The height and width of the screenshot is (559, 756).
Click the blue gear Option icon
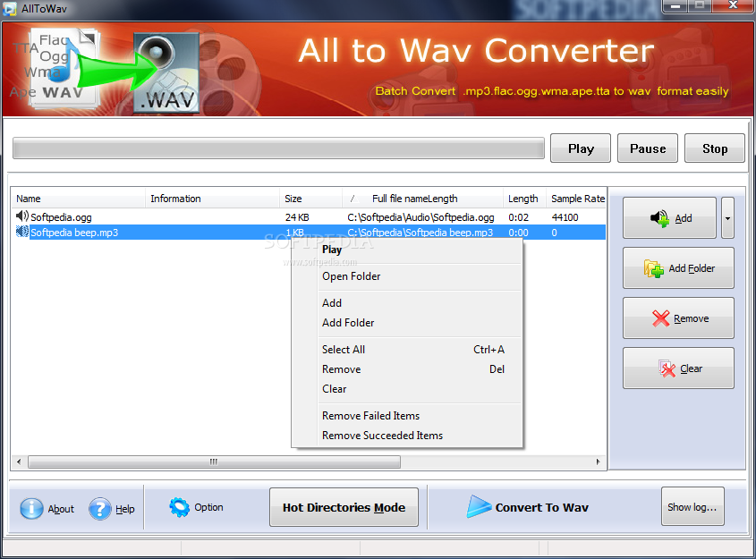179,507
